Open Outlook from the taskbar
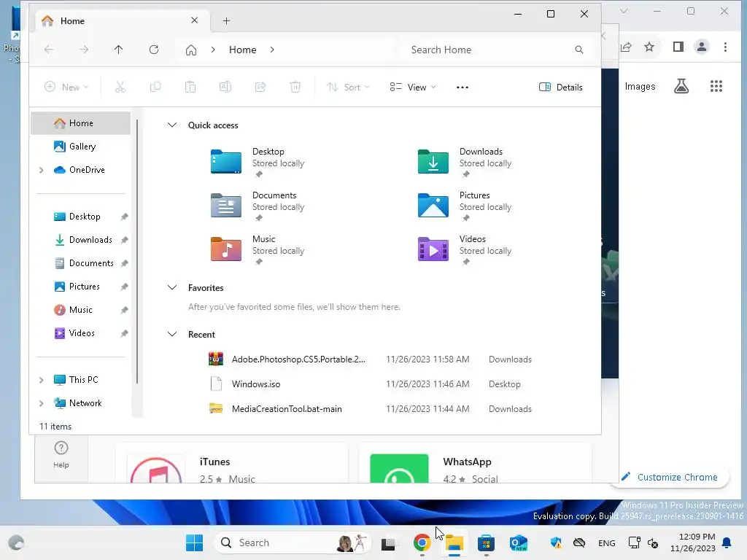This screenshot has height=560, width=747. coord(518,542)
